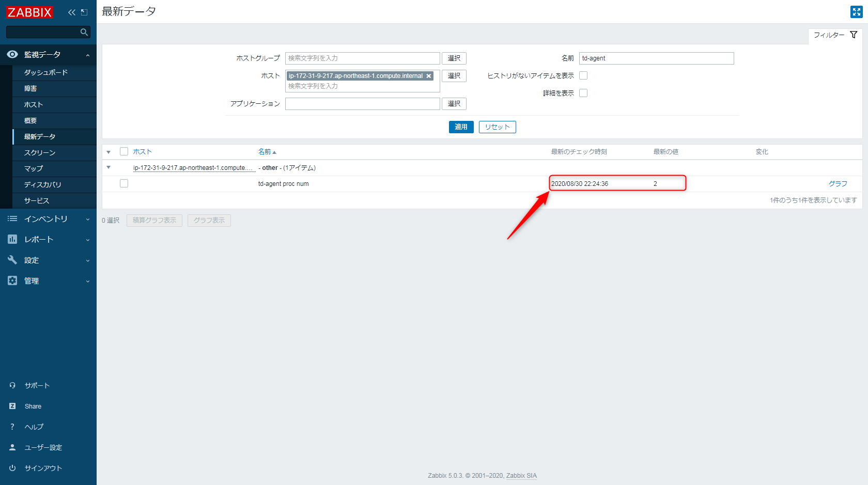868x485 pixels.
Task: Toggle ヒストリがないアイテムを表示 checkbox
Action: 583,75
